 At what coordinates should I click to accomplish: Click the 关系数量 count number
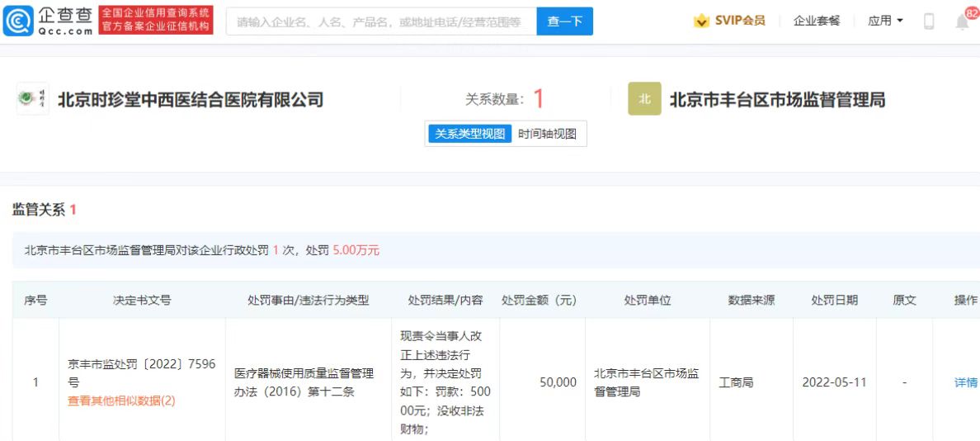[x=538, y=99]
